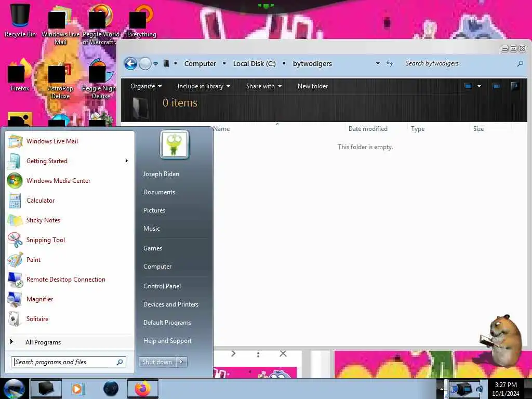Click the media player taskbar icon

pyautogui.click(x=77, y=389)
